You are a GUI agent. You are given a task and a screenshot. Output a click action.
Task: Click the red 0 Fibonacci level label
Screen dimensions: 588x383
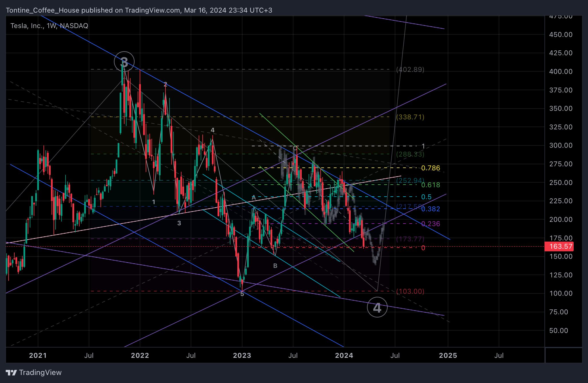[423, 248]
